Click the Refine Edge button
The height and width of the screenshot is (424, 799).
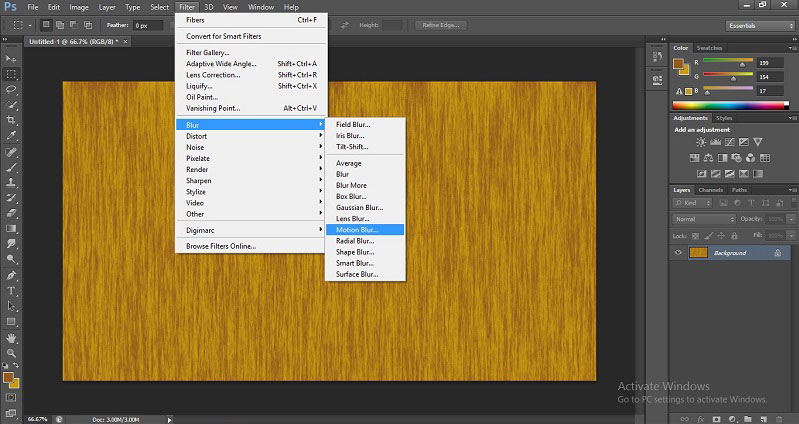(x=441, y=25)
